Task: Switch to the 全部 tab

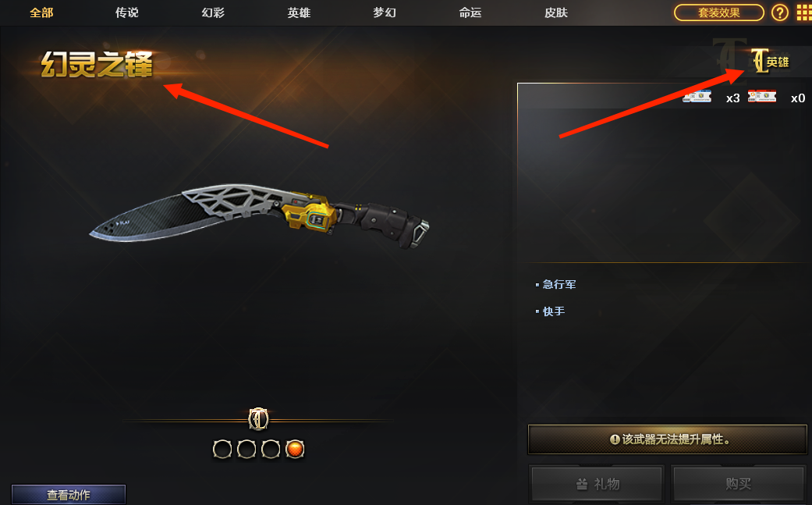Action: [41, 12]
